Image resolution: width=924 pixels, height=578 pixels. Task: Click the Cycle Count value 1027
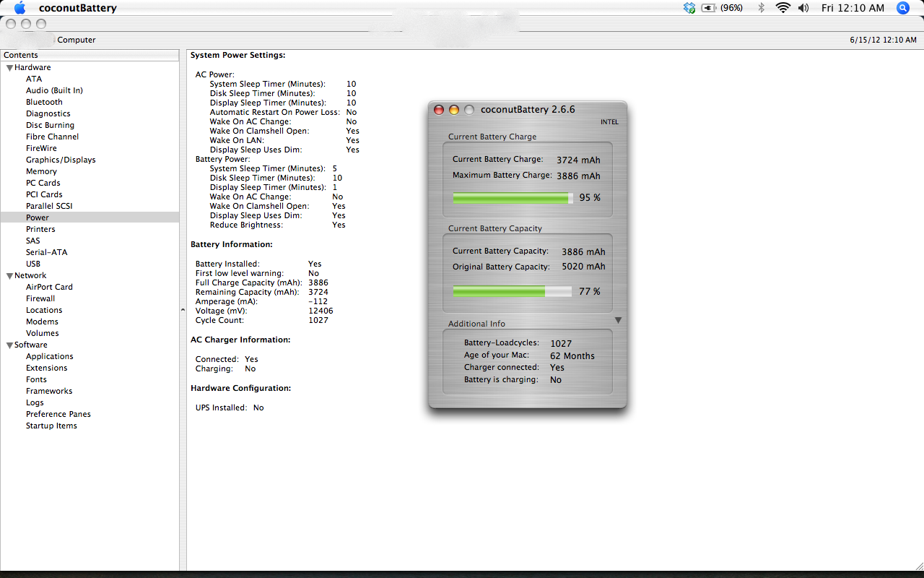click(x=318, y=320)
